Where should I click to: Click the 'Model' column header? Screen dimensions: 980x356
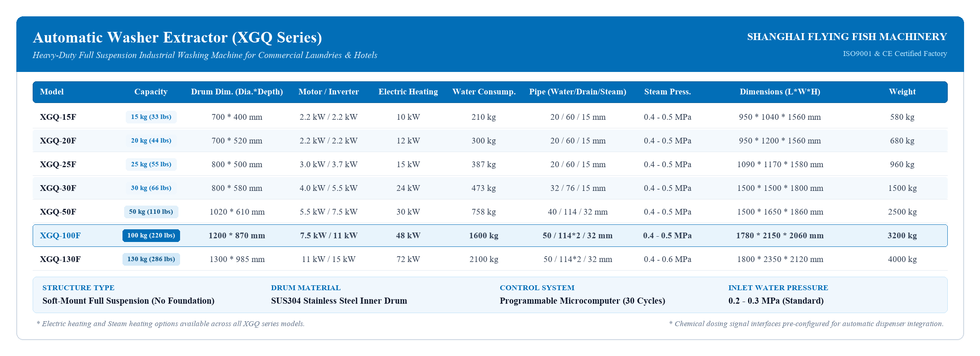click(x=52, y=92)
